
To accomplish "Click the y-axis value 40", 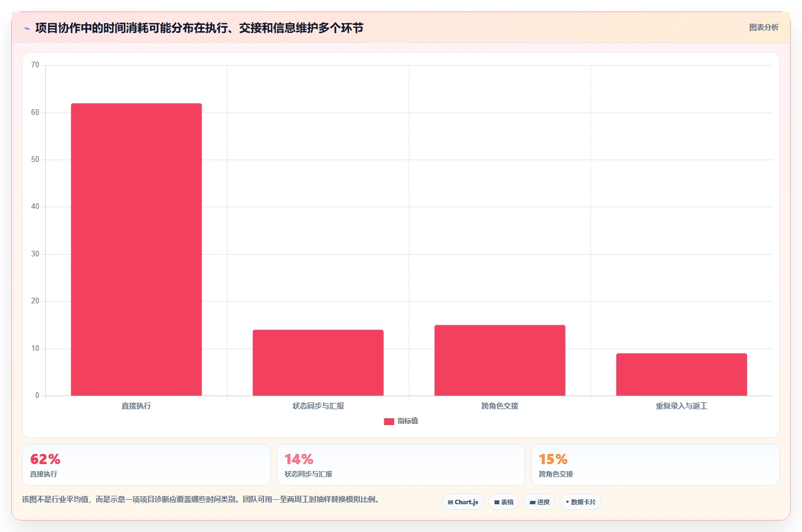I will 35,207.
